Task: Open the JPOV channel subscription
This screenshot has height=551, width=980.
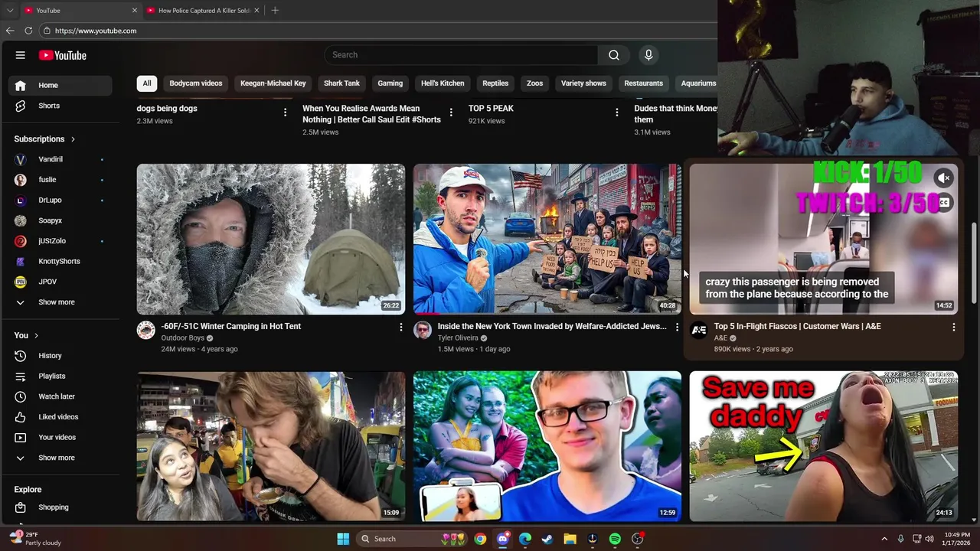Action: coord(61,282)
